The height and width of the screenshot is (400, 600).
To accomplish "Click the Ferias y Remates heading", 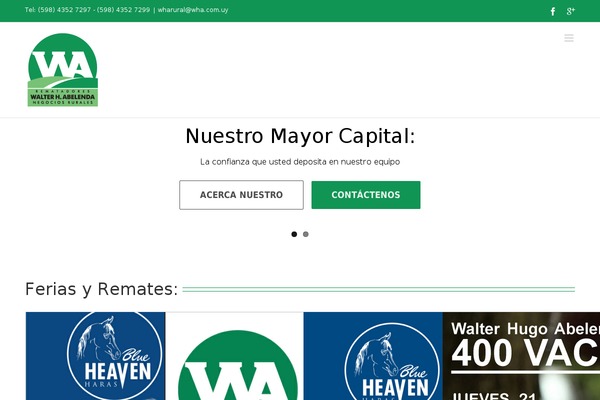I will [x=101, y=289].
